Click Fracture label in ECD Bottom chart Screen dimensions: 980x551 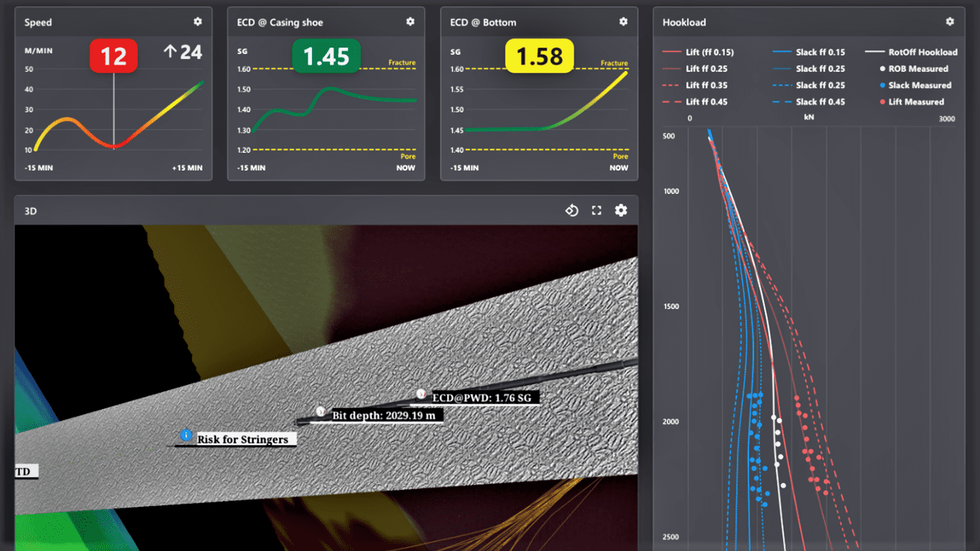(615, 63)
